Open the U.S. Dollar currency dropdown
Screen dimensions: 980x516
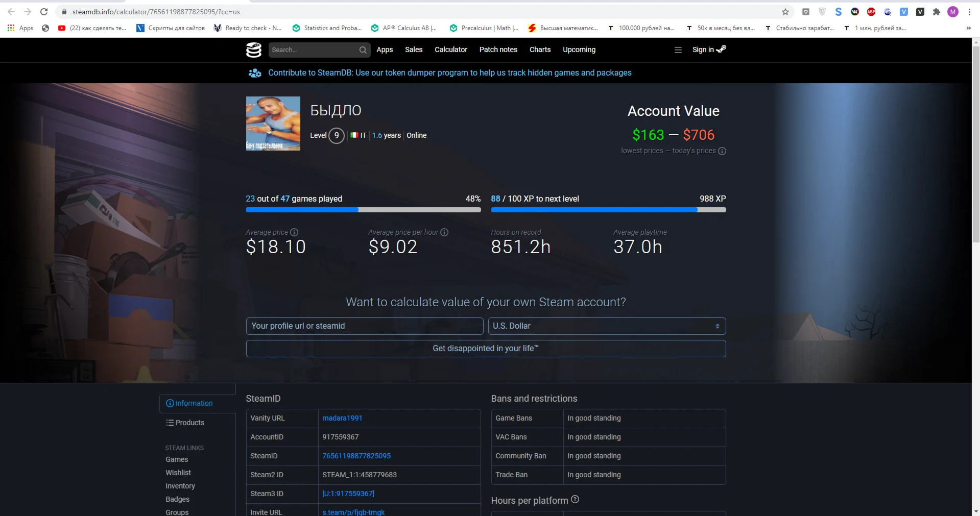606,326
